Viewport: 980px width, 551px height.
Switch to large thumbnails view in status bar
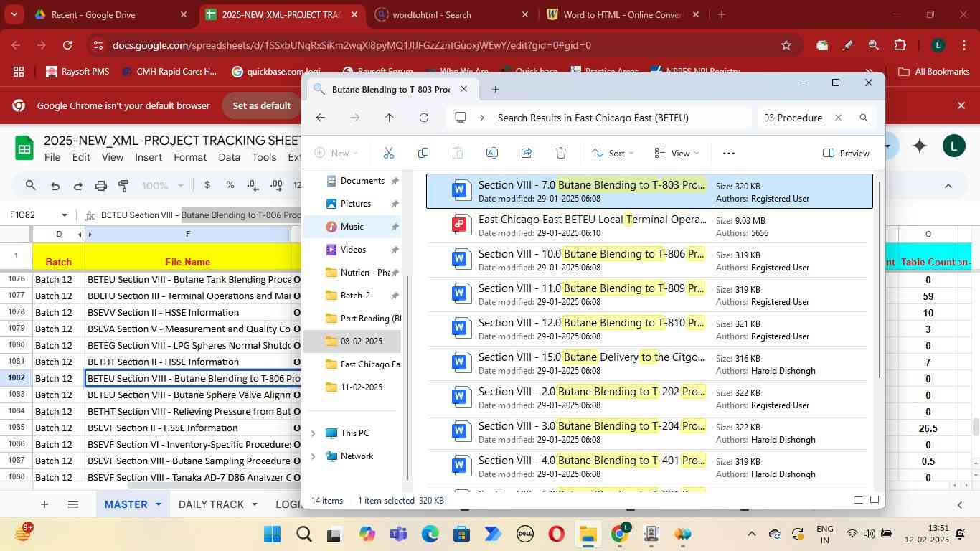coord(875,500)
